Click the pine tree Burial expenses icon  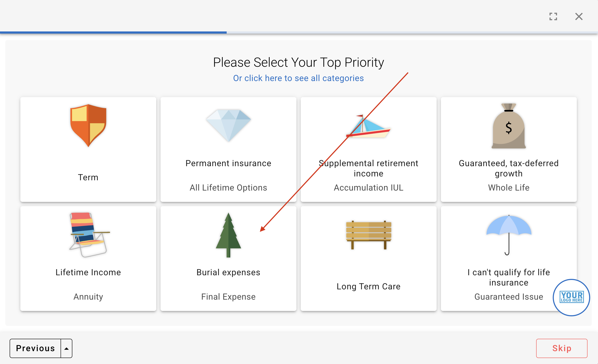[228, 234]
